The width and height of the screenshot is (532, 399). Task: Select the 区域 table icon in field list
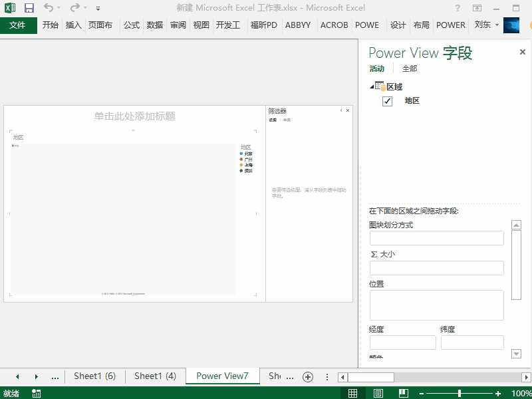coord(380,86)
